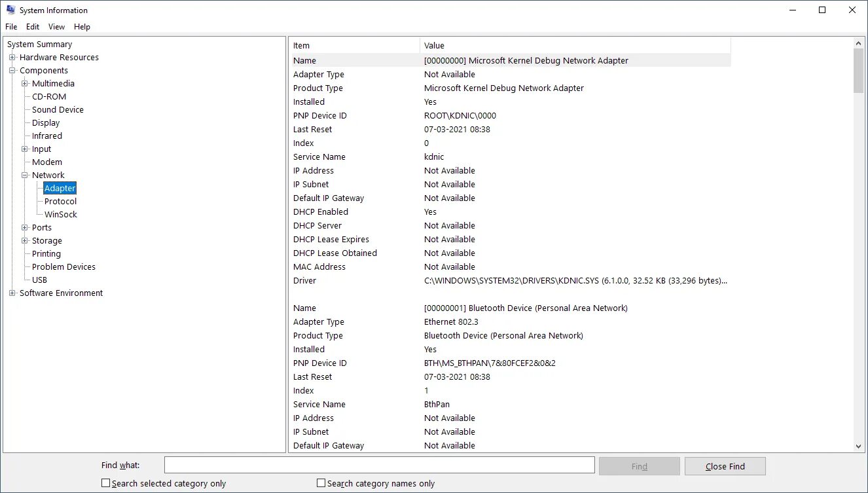Maximize the System Information window
868x493 pixels.
click(x=822, y=10)
